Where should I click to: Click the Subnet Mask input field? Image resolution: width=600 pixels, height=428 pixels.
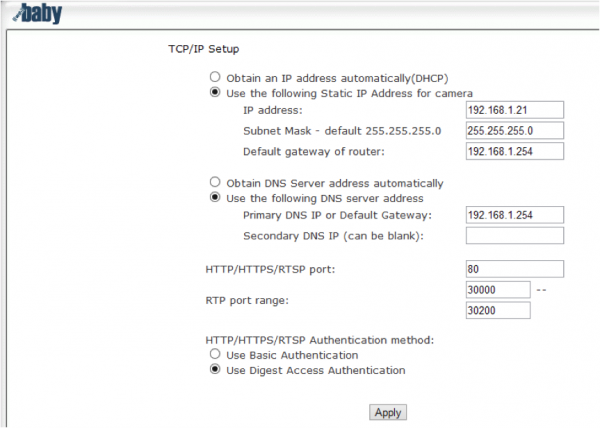coord(515,131)
